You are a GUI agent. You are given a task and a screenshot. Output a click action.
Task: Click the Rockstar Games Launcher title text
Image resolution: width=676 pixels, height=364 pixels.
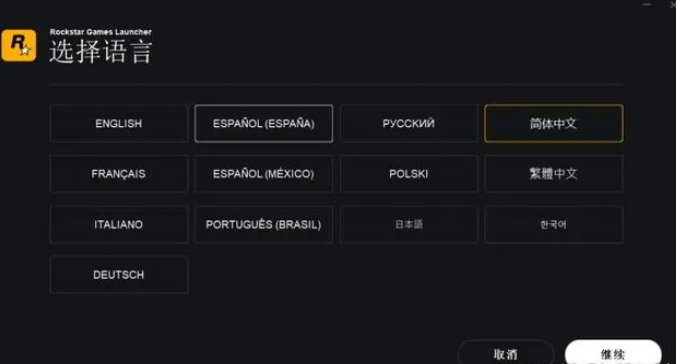tap(100, 32)
